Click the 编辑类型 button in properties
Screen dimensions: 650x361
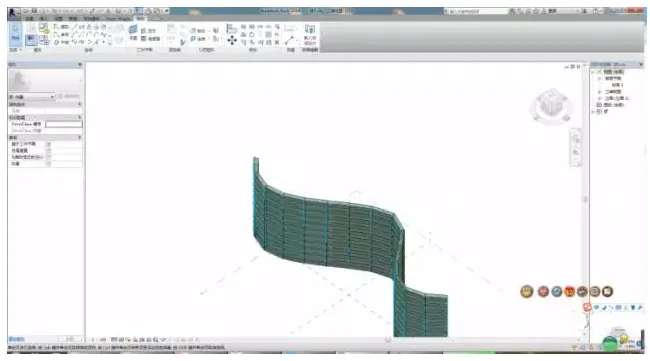[69, 96]
